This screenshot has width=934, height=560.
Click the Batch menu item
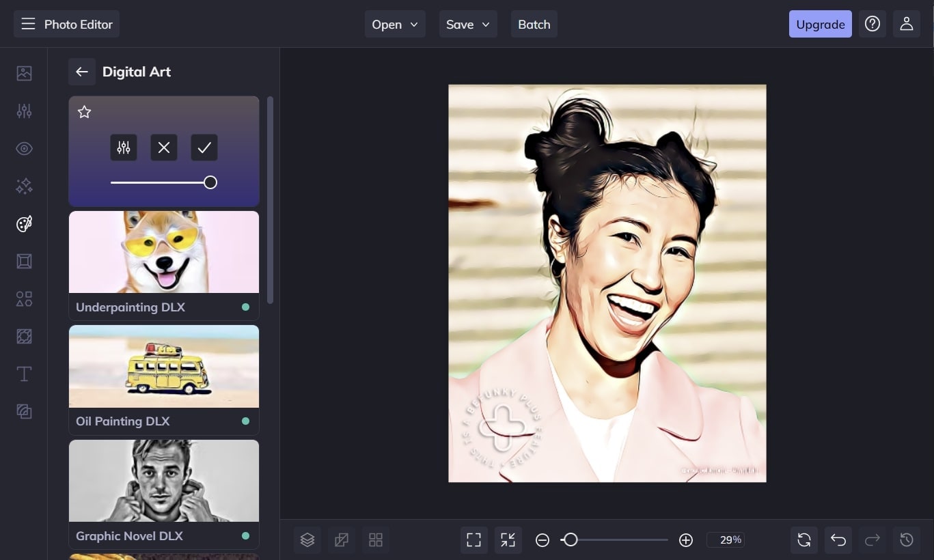pyautogui.click(x=534, y=24)
